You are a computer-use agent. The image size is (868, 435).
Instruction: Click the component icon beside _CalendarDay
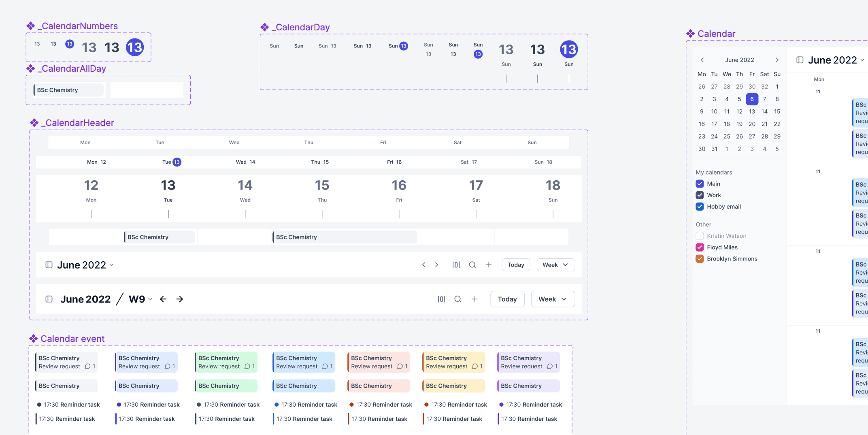tap(265, 27)
